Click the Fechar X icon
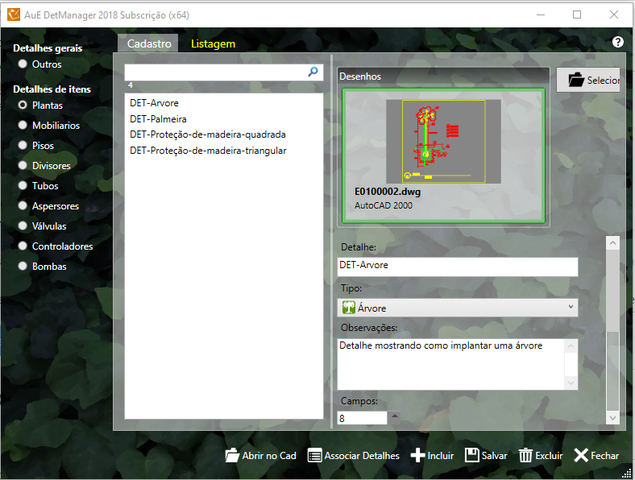The width and height of the screenshot is (635, 480). 581,455
